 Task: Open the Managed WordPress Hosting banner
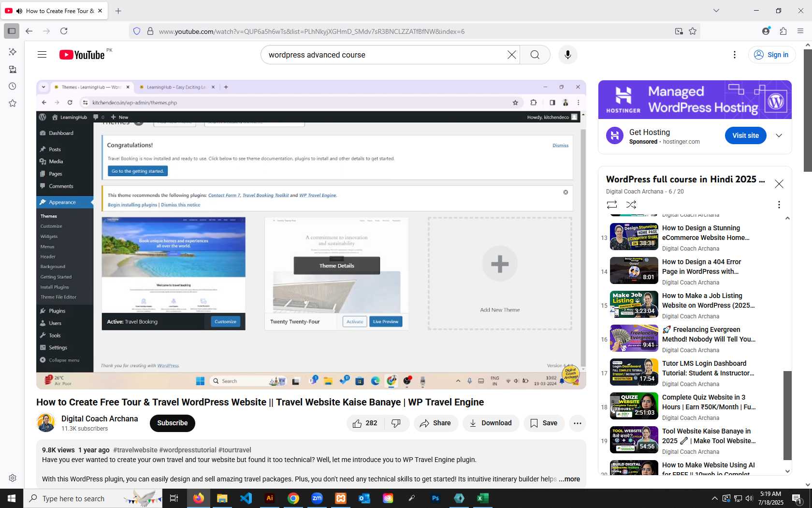pyautogui.click(x=695, y=100)
